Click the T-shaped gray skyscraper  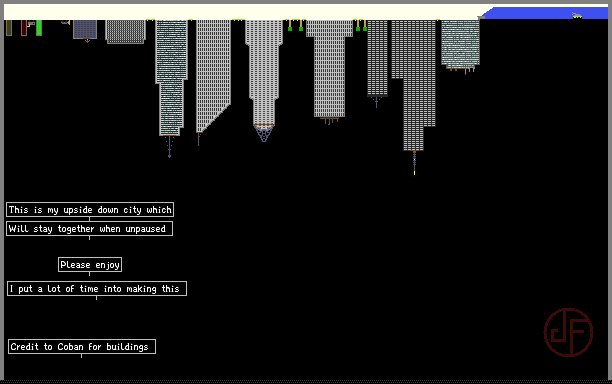point(329,69)
